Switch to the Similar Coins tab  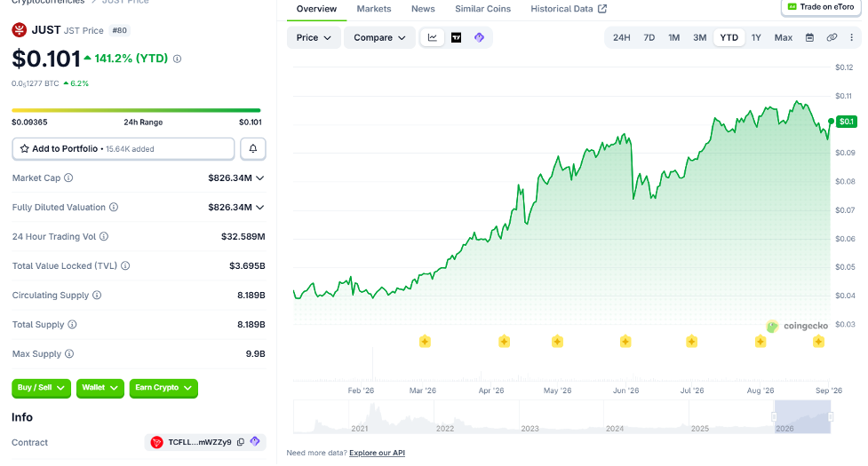482,9
